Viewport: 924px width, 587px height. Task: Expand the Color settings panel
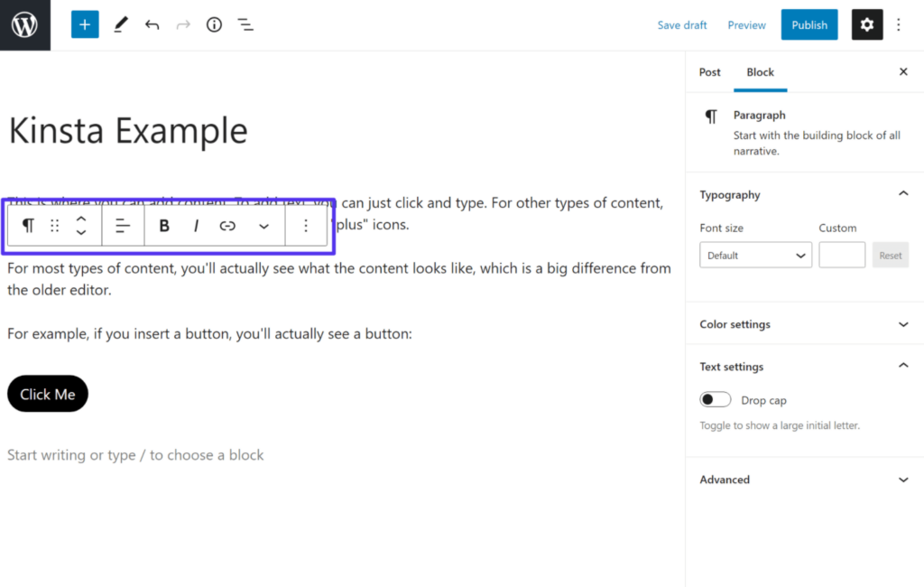tap(804, 324)
